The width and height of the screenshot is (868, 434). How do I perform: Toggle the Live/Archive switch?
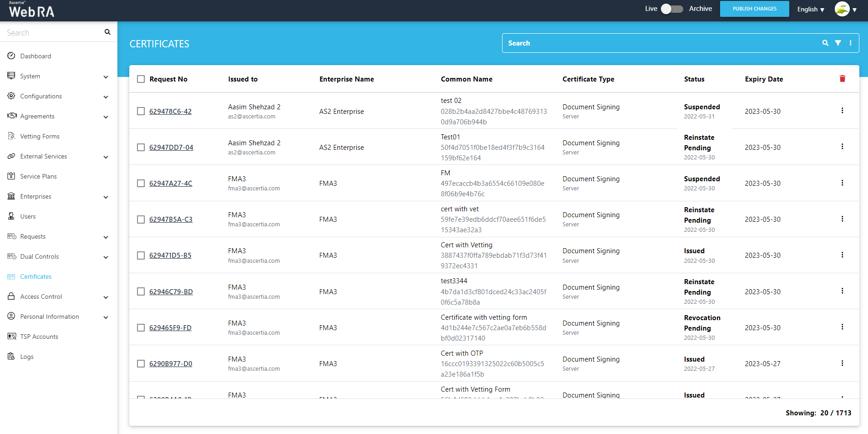(x=672, y=9)
